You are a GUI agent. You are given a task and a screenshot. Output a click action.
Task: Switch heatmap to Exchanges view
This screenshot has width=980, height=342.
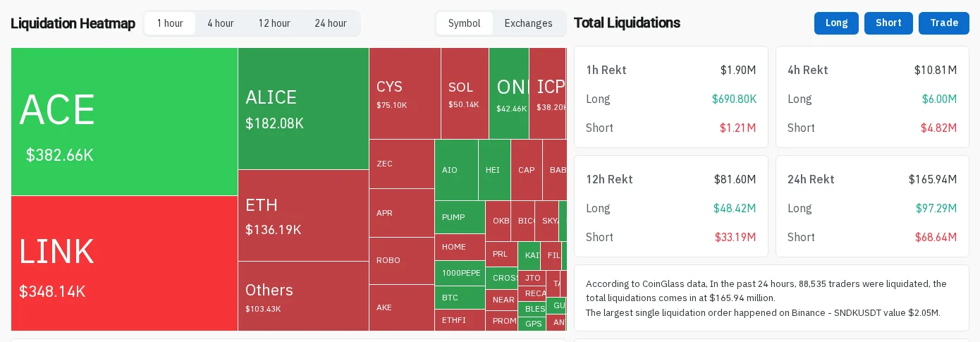pos(529,23)
